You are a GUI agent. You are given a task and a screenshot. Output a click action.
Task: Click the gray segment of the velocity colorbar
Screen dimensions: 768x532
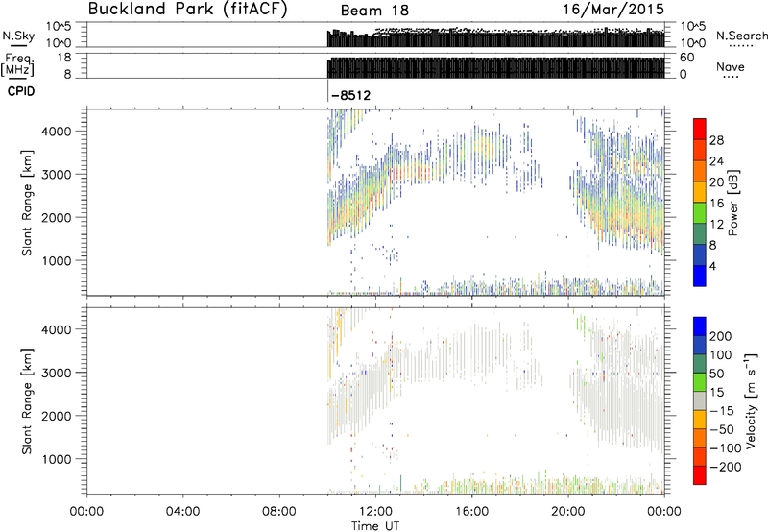pyautogui.click(x=700, y=401)
